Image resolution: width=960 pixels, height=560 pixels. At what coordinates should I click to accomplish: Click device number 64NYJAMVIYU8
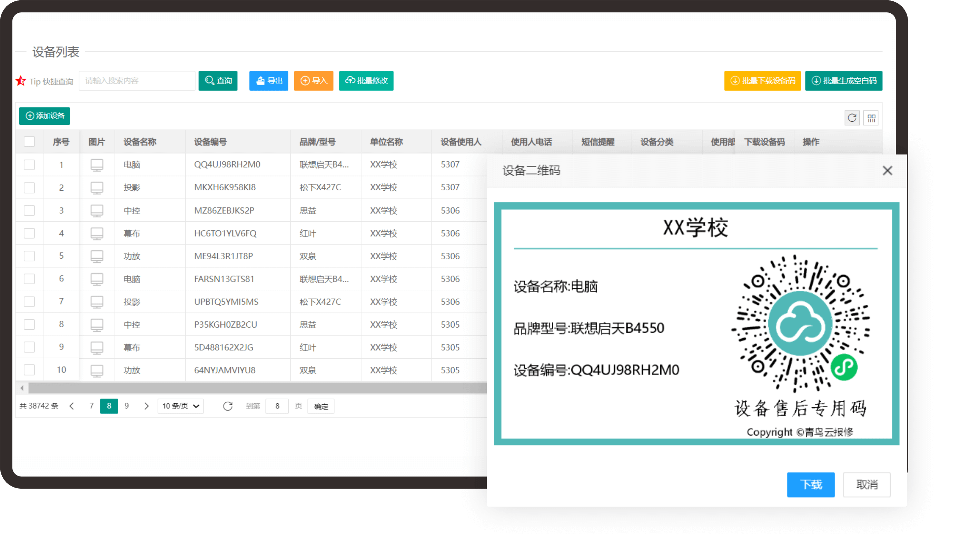point(225,370)
